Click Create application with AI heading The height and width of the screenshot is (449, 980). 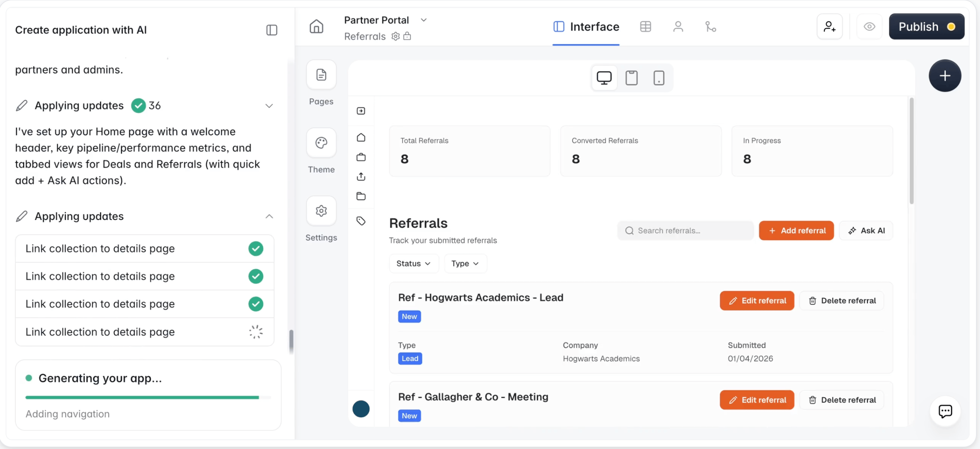point(81,30)
